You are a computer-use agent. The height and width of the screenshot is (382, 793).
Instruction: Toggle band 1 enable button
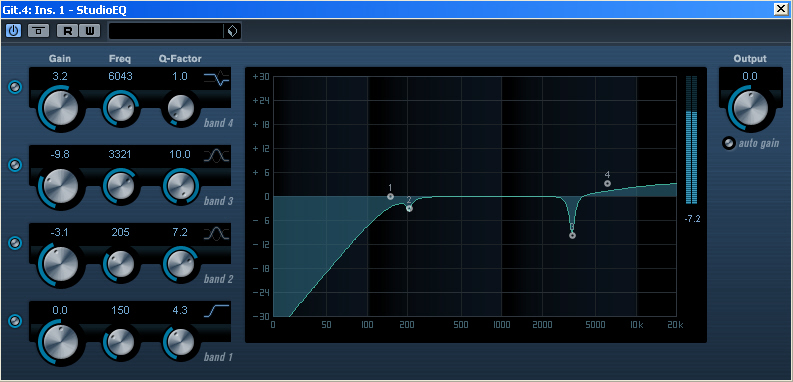pyautogui.click(x=16, y=321)
